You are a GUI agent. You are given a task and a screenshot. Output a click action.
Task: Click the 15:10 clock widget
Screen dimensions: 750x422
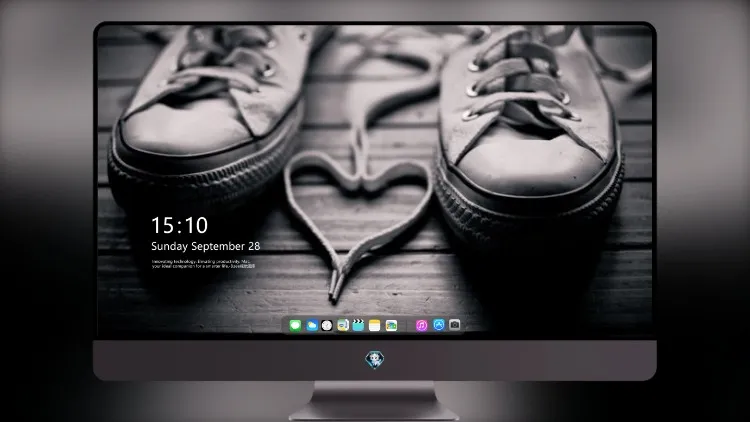pos(179,225)
